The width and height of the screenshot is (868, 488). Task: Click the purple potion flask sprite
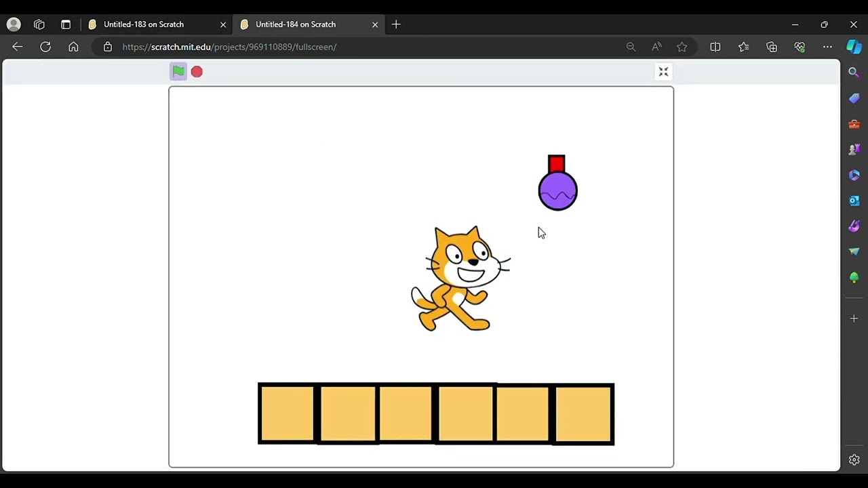pyautogui.click(x=557, y=183)
